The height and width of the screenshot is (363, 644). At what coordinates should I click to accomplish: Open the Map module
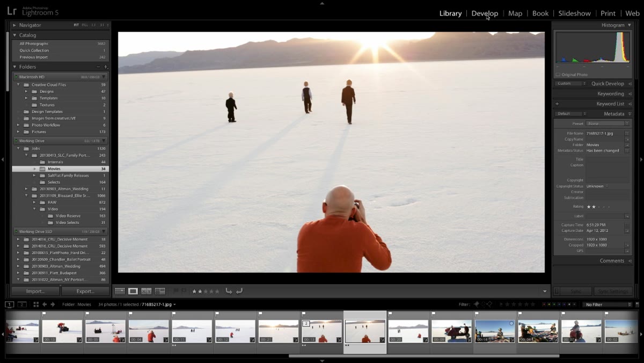click(515, 13)
